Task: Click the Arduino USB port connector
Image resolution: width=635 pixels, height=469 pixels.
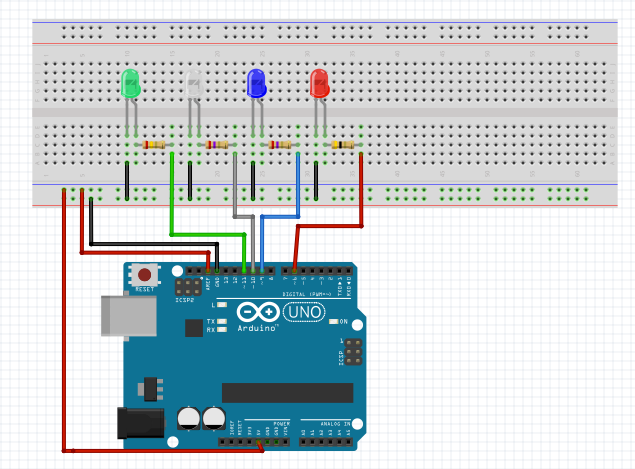Action: pos(129,316)
